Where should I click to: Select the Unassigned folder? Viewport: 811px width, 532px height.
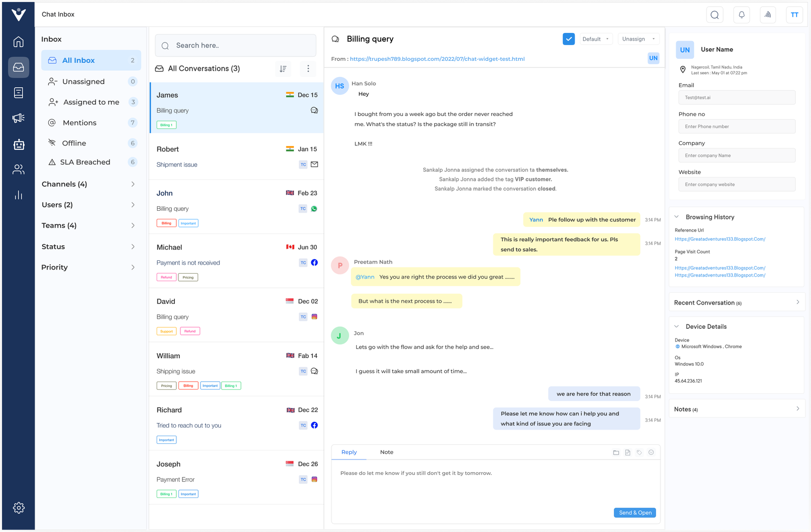tap(91, 82)
